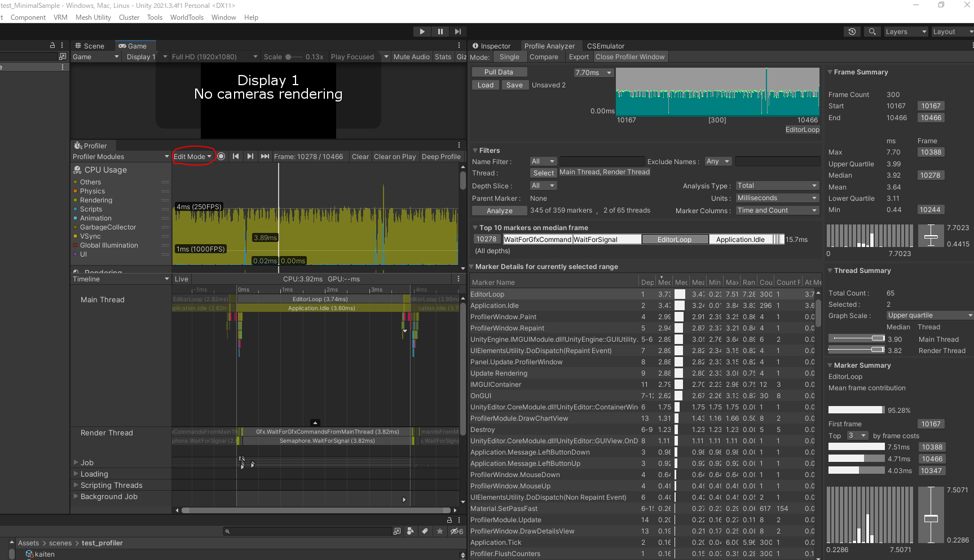Switch to the Inspector tab

[x=492, y=46]
